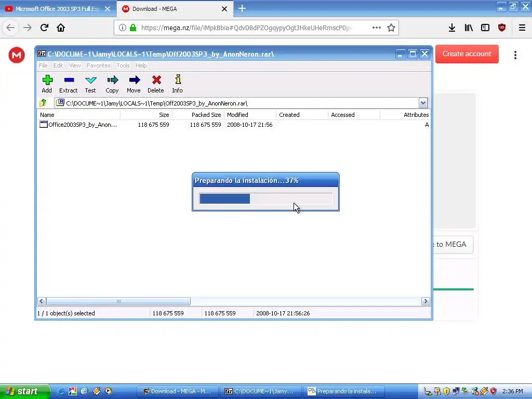Bookmark this page with the star icon

[391, 28]
